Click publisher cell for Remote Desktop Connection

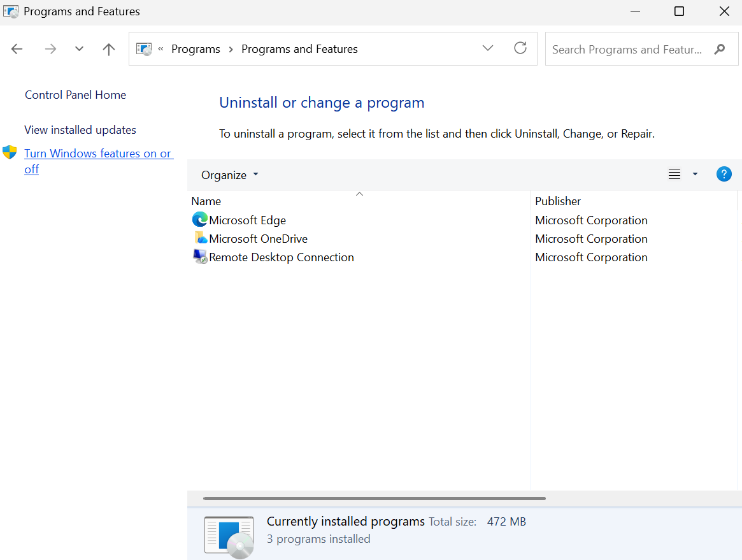pos(591,257)
